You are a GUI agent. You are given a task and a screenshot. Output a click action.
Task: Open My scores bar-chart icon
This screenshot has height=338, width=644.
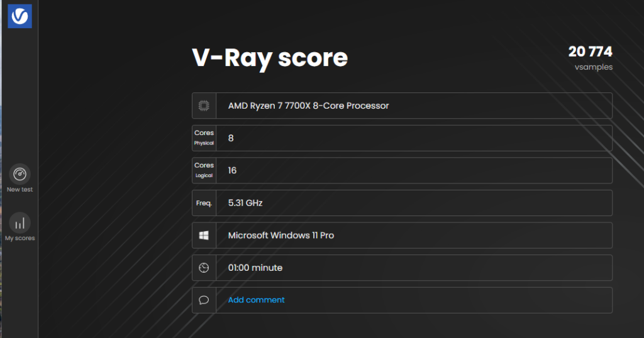(x=19, y=223)
